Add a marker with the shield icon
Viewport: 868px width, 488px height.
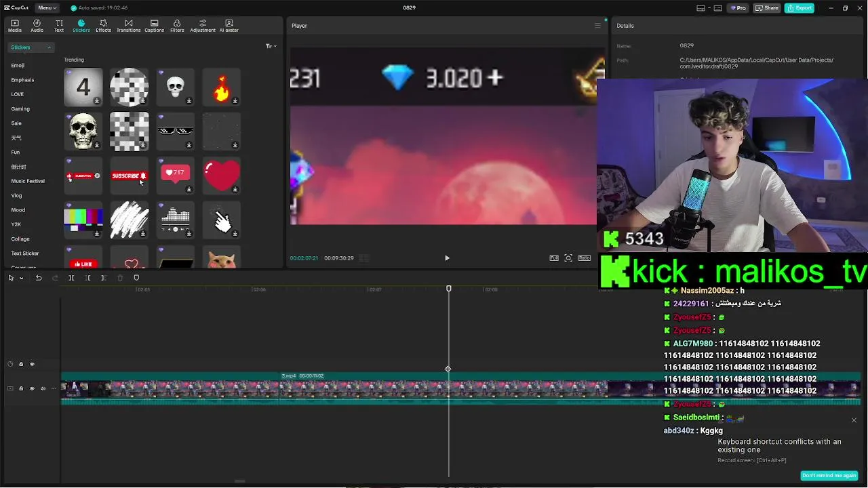(136, 278)
